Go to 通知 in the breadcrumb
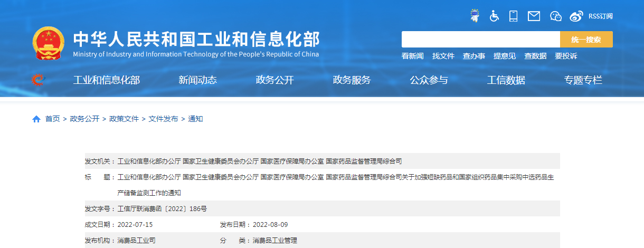 click(195, 119)
